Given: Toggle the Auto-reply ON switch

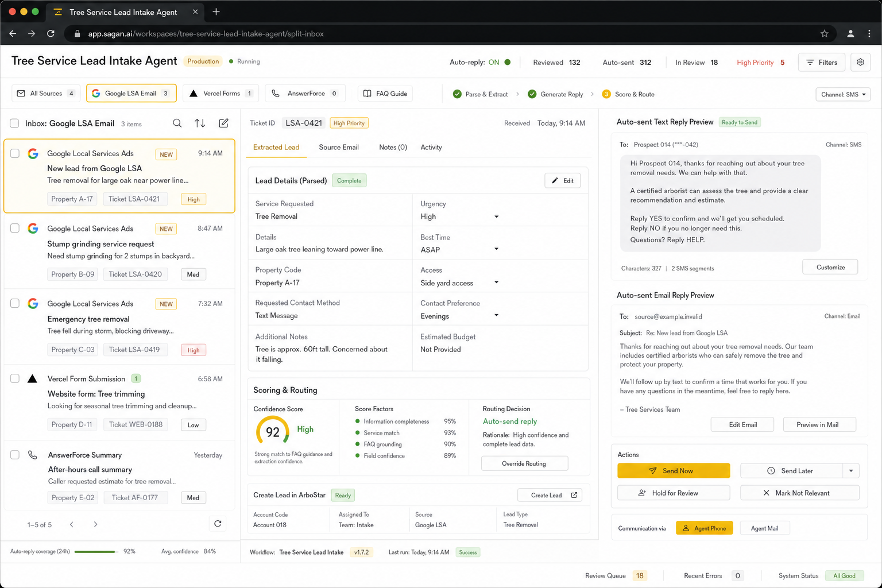Looking at the screenshot, I should (508, 62).
